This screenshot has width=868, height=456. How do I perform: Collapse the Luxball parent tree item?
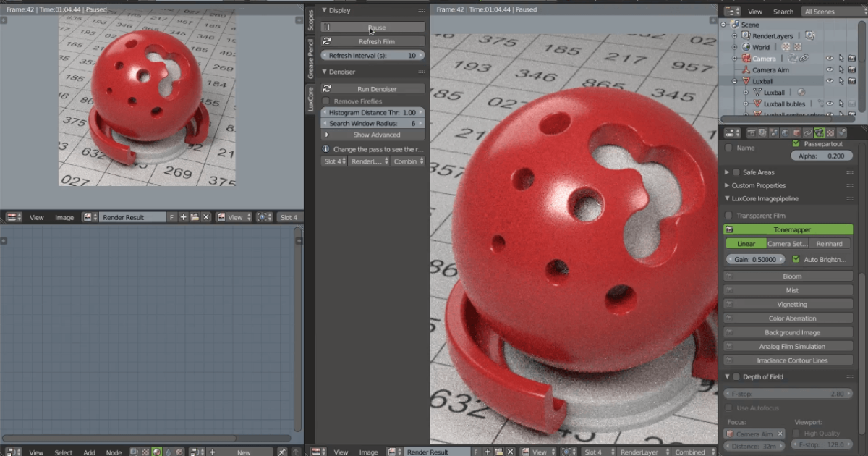click(x=735, y=81)
